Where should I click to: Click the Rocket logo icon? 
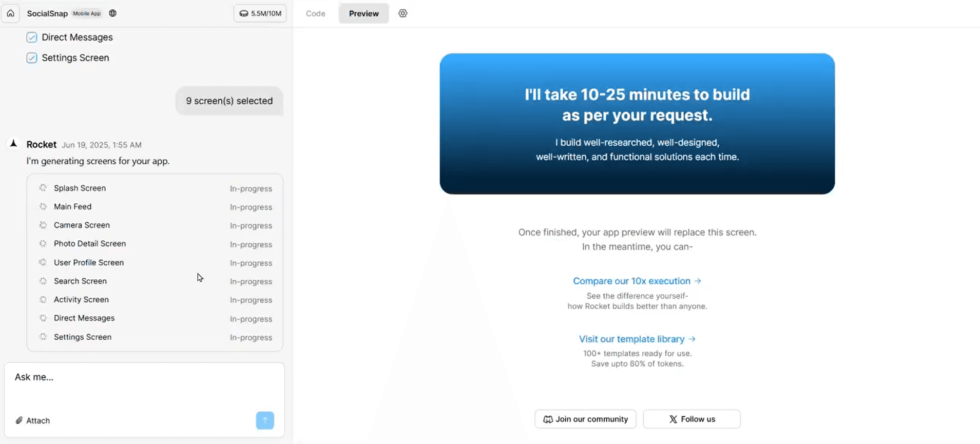tap(14, 144)
